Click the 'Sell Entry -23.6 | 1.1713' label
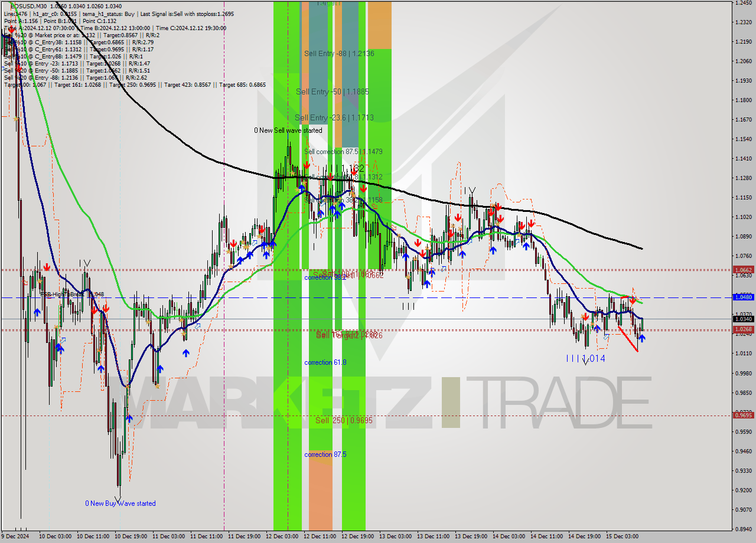Image resolution: width=756 pixels, height=543 pixels. tap(334, 118)
